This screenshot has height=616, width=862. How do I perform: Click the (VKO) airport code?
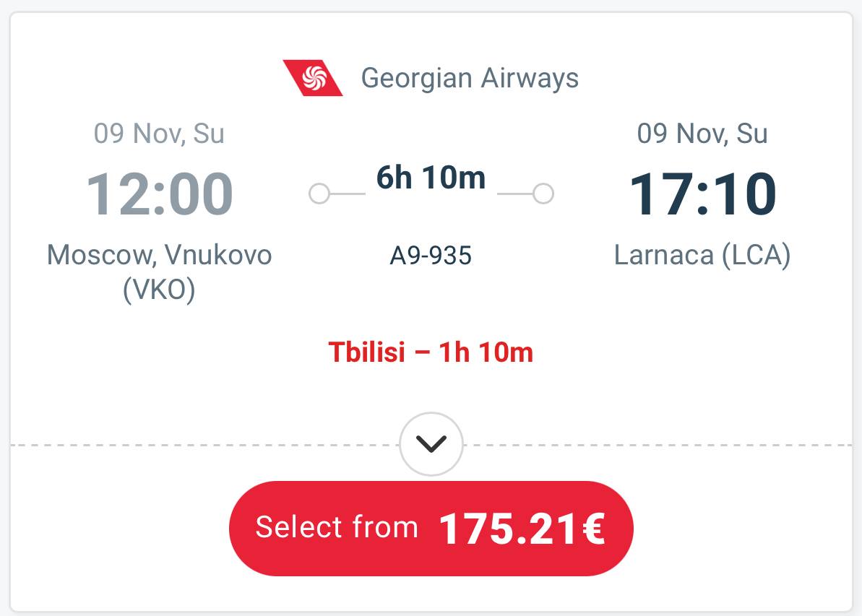pyautogui.click(x=159, y=290)
